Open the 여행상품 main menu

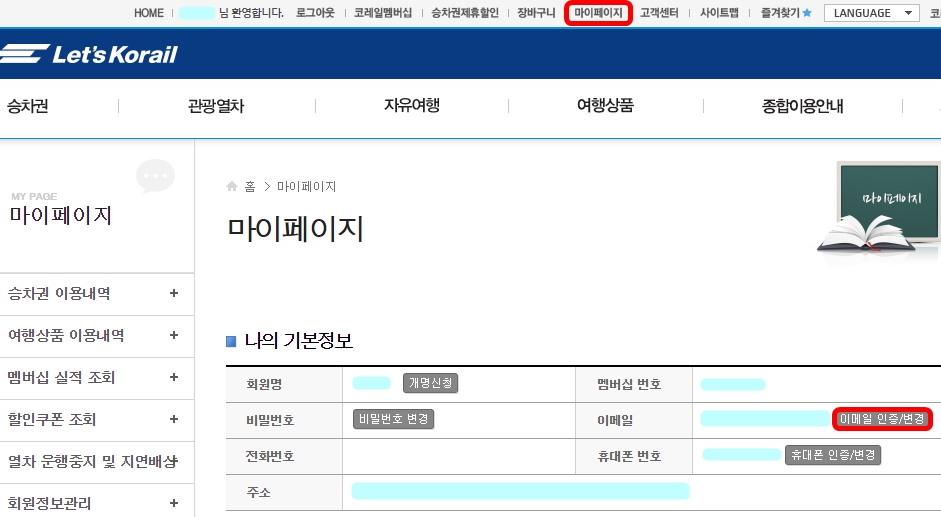(605, 106)
